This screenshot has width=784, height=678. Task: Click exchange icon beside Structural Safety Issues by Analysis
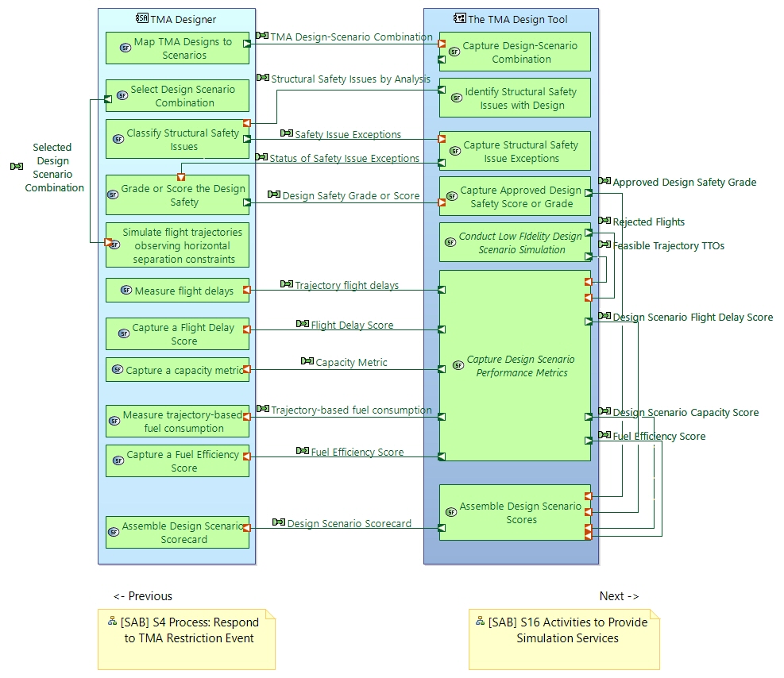(262, 78)
